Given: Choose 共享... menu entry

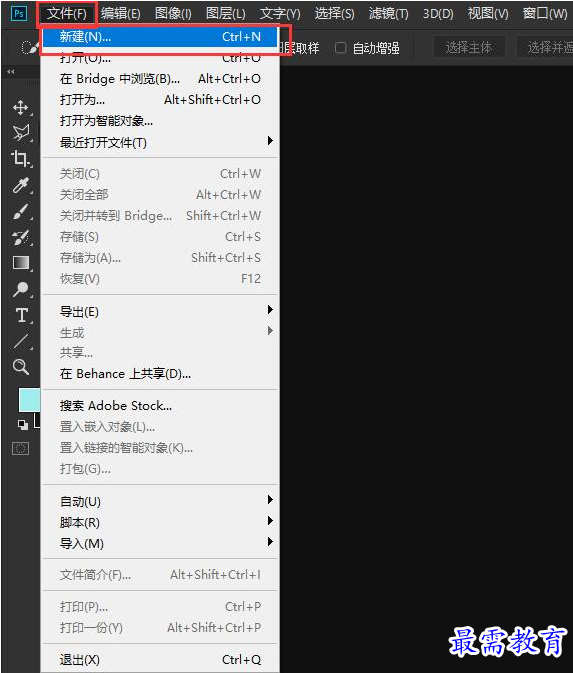Looking at the screenshot, I should coord(160,352).
